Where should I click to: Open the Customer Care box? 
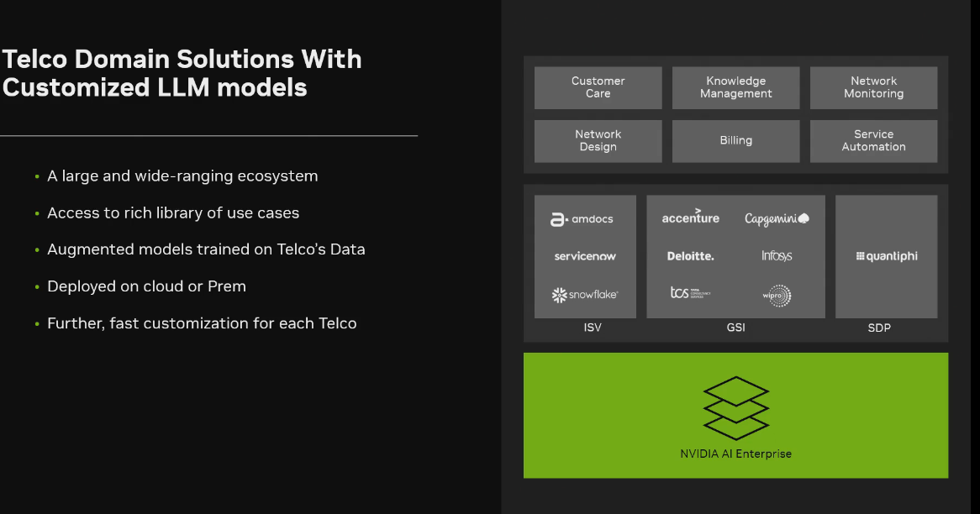click(x=598, y=87)
